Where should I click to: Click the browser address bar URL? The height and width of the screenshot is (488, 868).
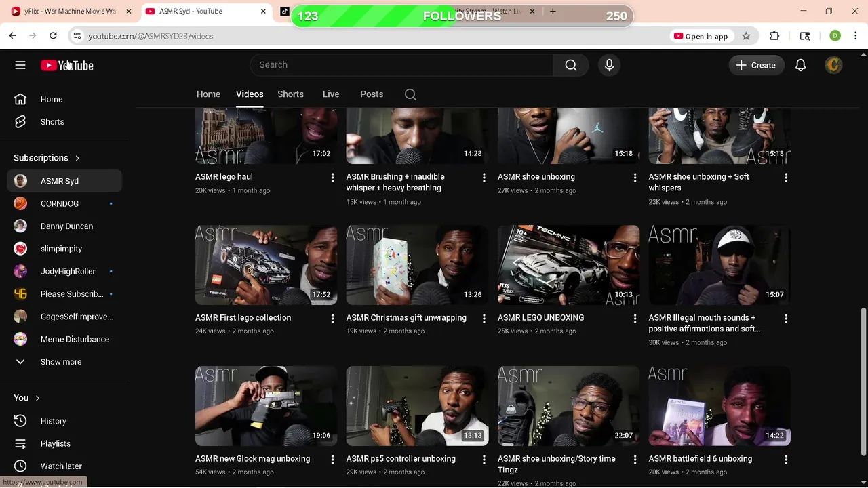(x=151, y=36)
